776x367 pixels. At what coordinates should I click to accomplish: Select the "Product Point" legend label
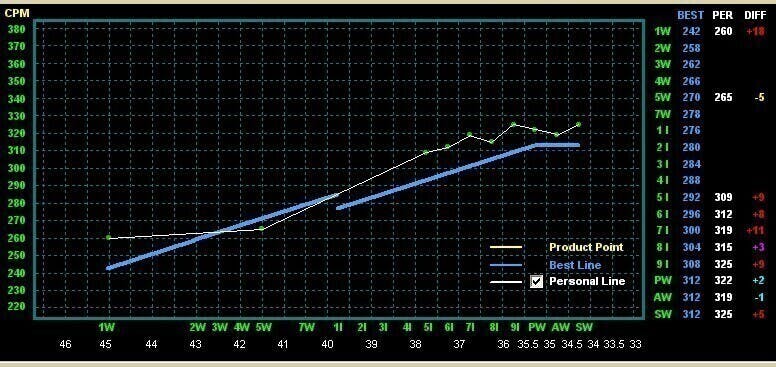click(586, 247)
